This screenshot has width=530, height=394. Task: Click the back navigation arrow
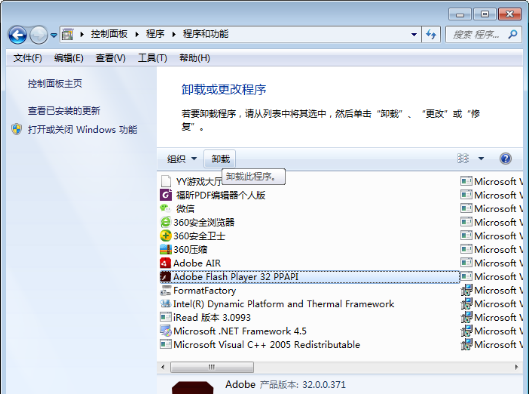[x=18, y=35]
